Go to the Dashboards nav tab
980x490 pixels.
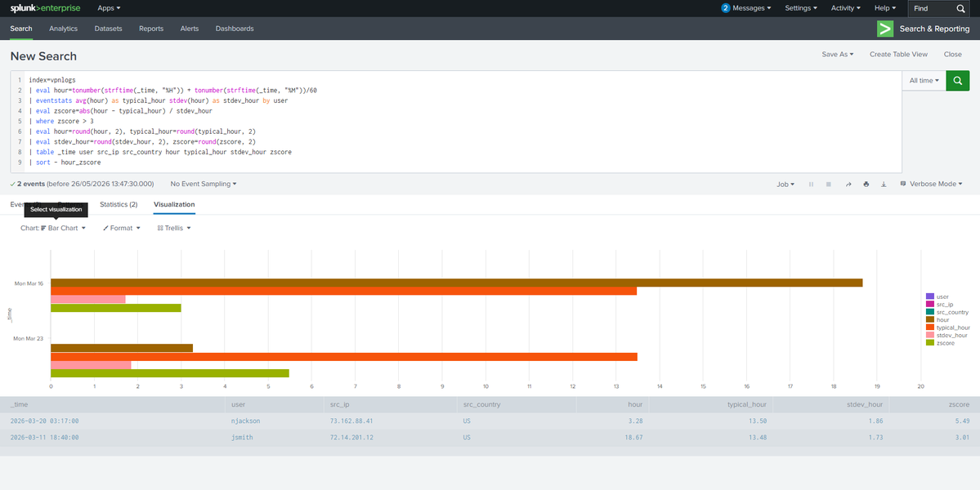tap(235, 29)
